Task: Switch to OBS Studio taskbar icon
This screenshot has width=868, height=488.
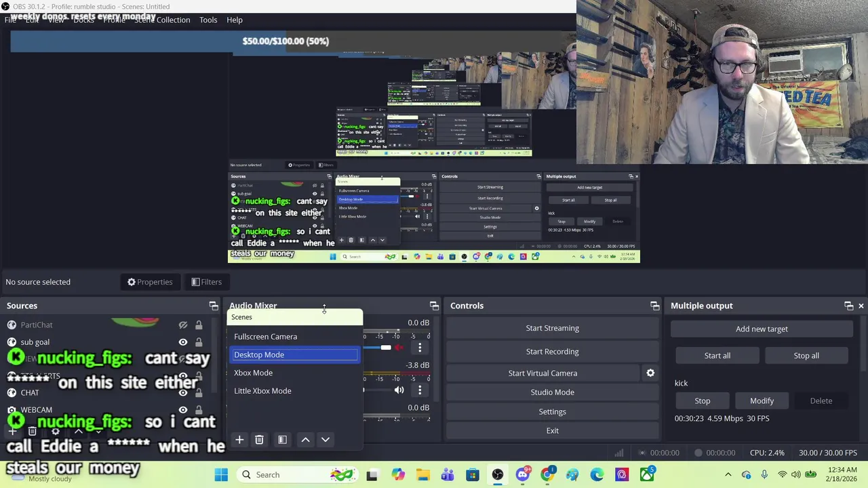Action: (498, 474)
